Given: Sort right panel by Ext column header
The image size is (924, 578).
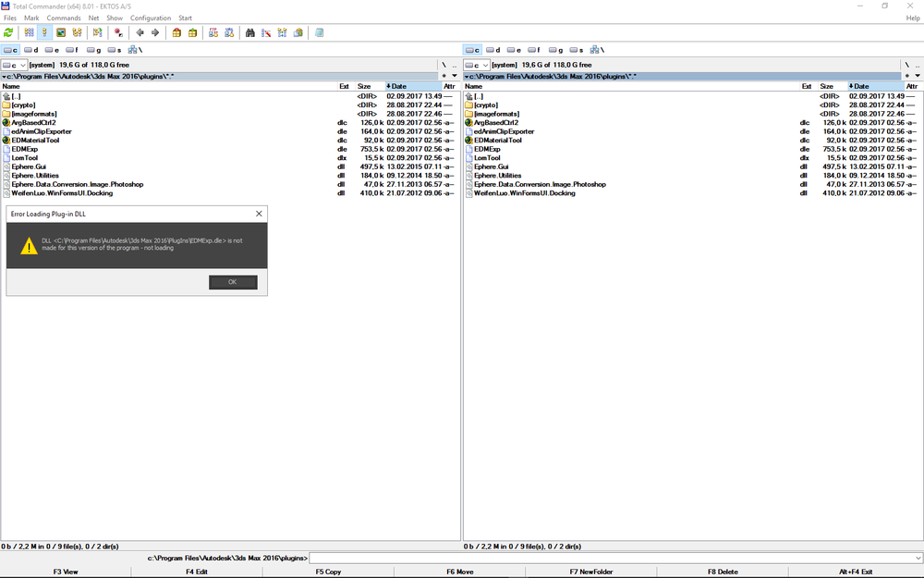Looking at the screenshot, I should [x=808, y=86].
